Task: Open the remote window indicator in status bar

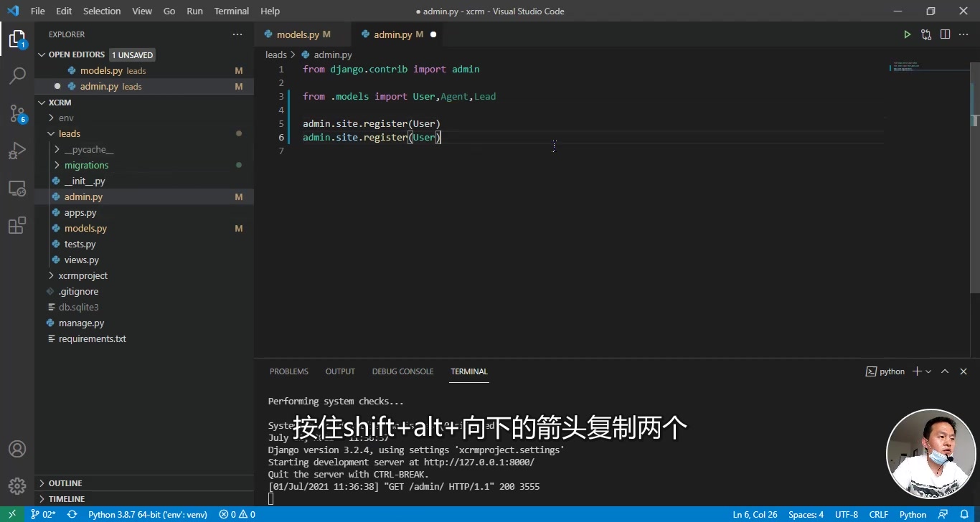Action: [12, 514]
